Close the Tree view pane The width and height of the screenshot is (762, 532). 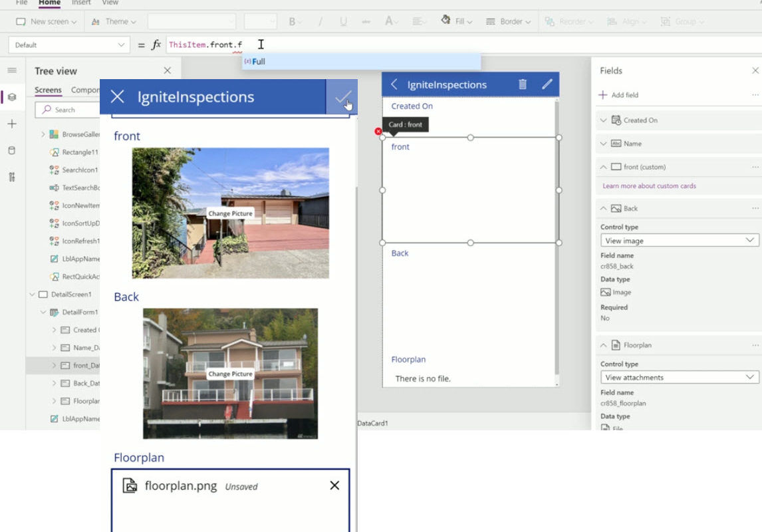[167, 70]
